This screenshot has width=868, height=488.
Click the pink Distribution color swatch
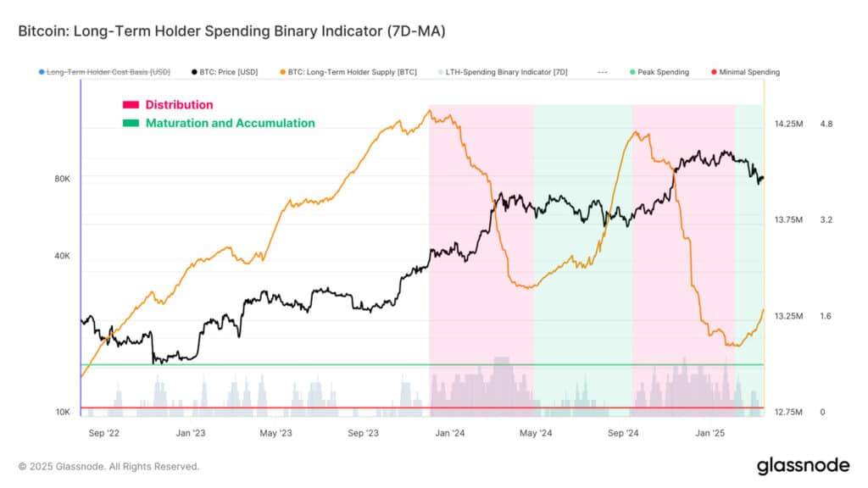click(131, 104)
